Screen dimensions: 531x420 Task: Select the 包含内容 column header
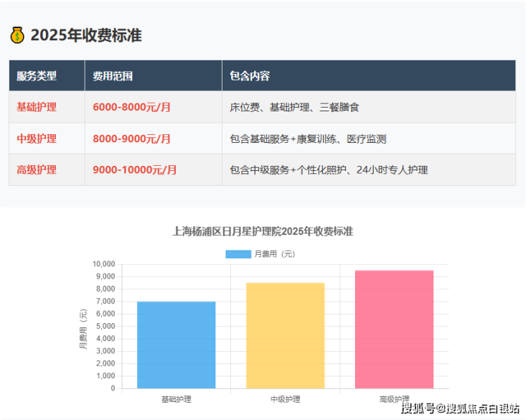click(250, 76)
